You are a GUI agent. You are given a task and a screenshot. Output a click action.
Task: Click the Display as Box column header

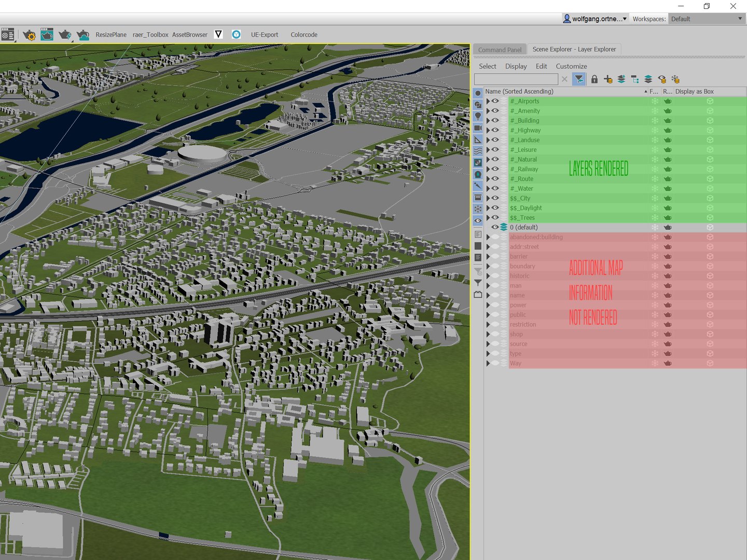coord(695,91)
